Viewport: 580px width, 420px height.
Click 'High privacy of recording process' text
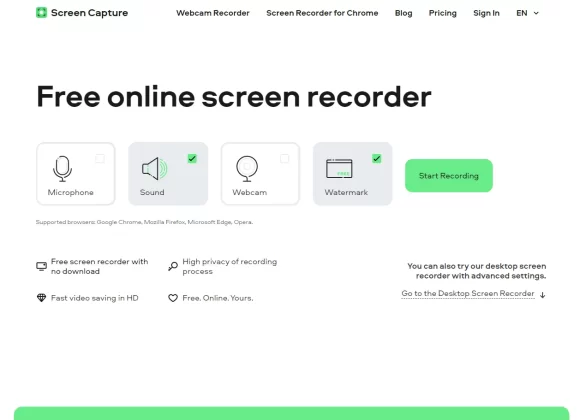click(230, 266)
